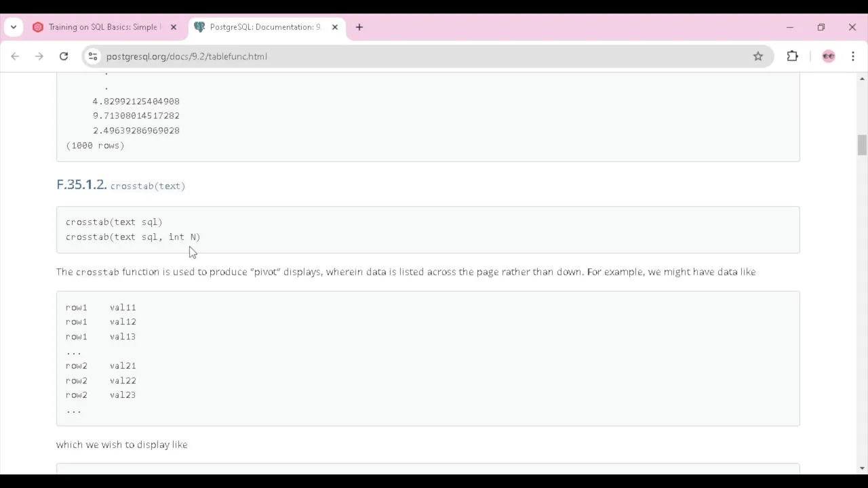868x488 pixels.
Task: Click the '(1000 rows)' text
Action: pos(95,145)
